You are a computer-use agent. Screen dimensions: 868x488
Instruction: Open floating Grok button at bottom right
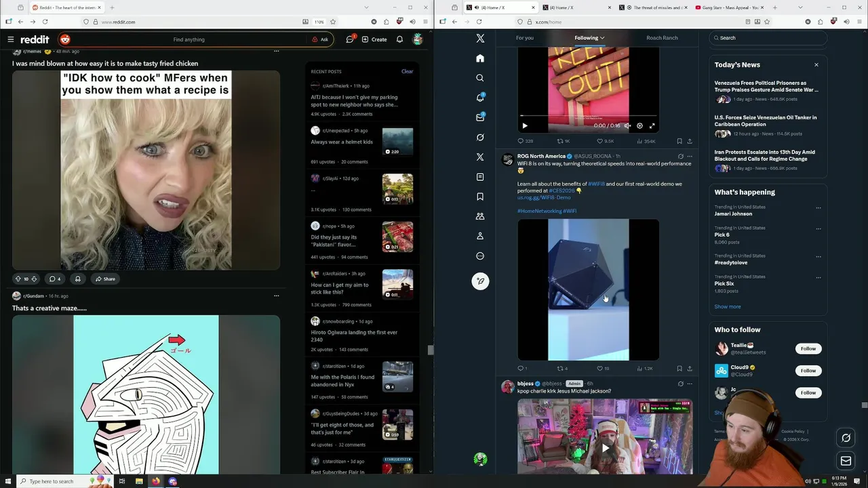click(846, 438)
